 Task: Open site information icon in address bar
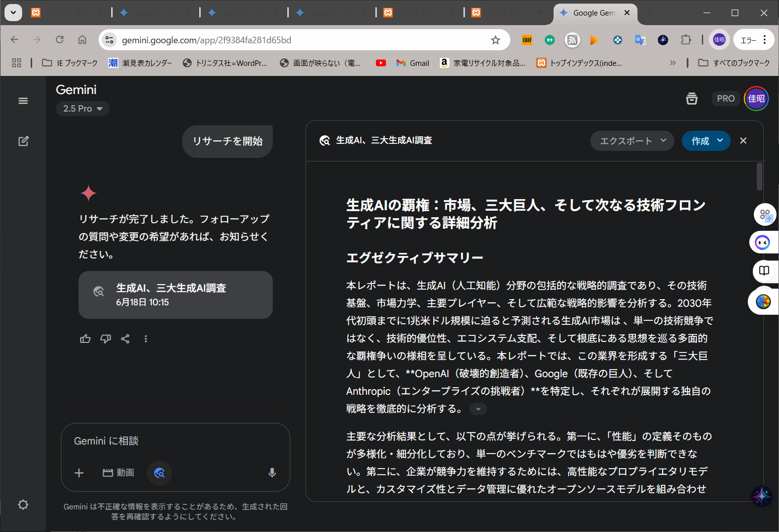tap(109, 40)
